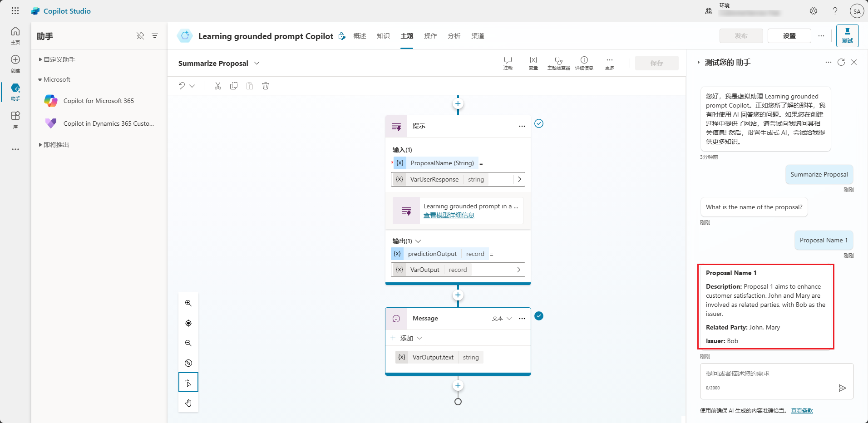Add a node between 提示 and Message nodes

(458, 295)
